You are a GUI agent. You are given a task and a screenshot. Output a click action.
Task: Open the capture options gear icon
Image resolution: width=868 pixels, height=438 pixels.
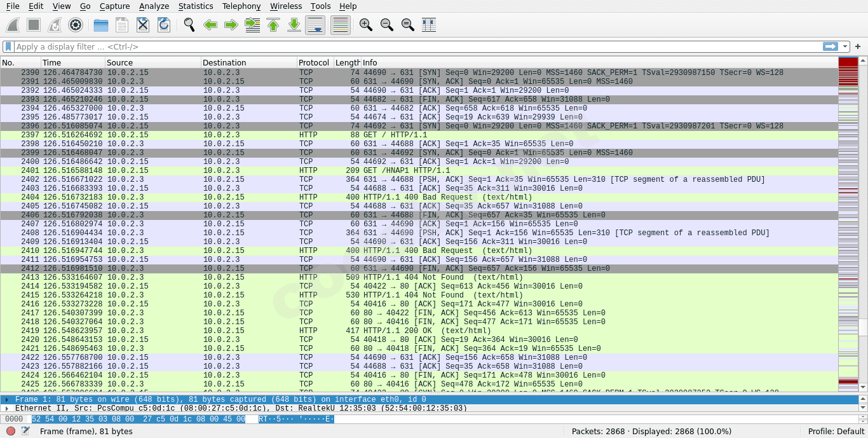coord(76,25)
